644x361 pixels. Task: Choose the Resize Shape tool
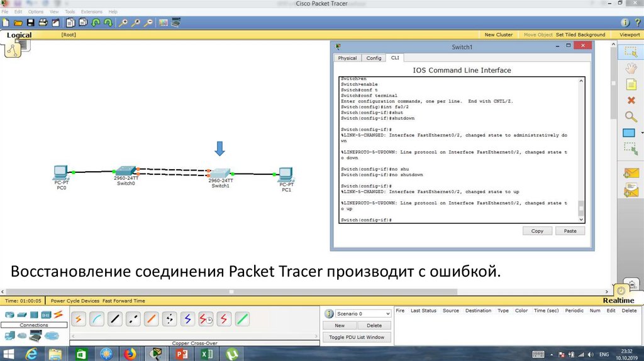click(x=630, y=148)
